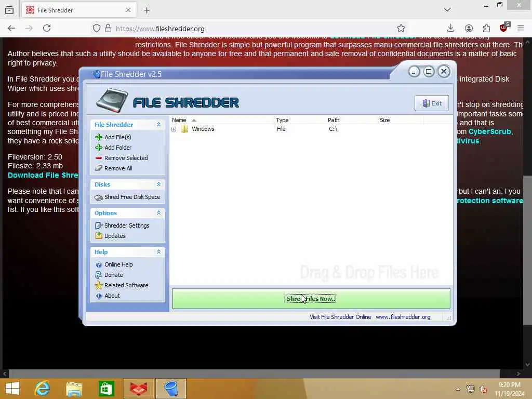Sort the list by Type column

(299, 120)
